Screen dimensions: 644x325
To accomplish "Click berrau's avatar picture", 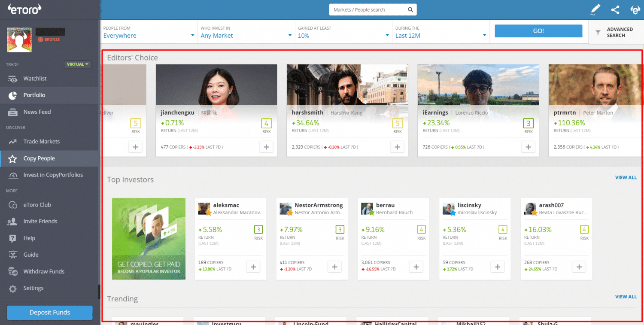I will (367, 209).
